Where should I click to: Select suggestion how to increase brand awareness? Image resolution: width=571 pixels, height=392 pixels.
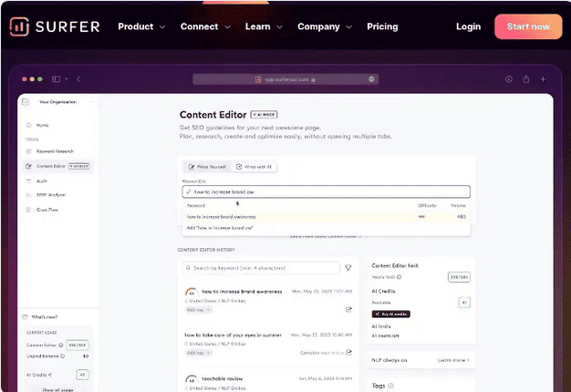point(326,217)
